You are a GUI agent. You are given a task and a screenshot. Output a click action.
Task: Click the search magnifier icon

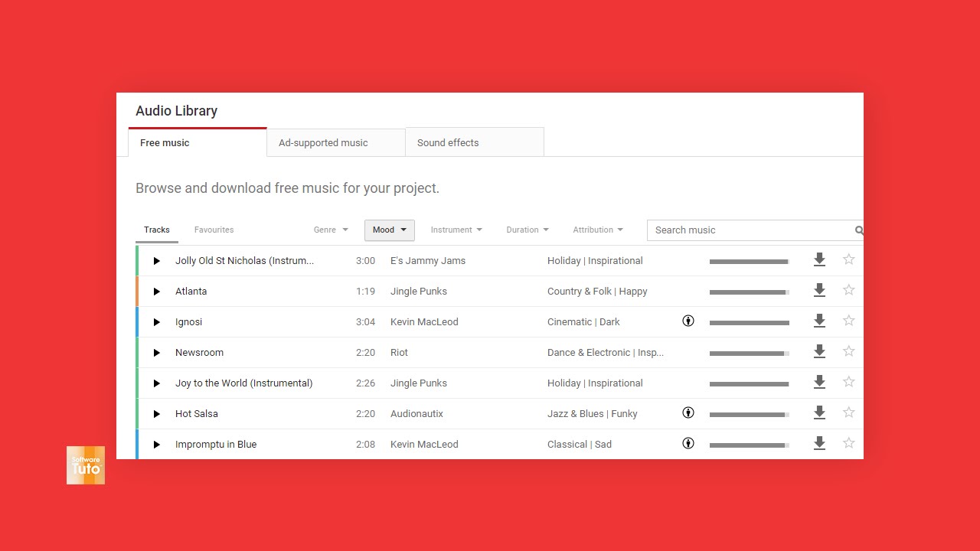coord(859,230)
